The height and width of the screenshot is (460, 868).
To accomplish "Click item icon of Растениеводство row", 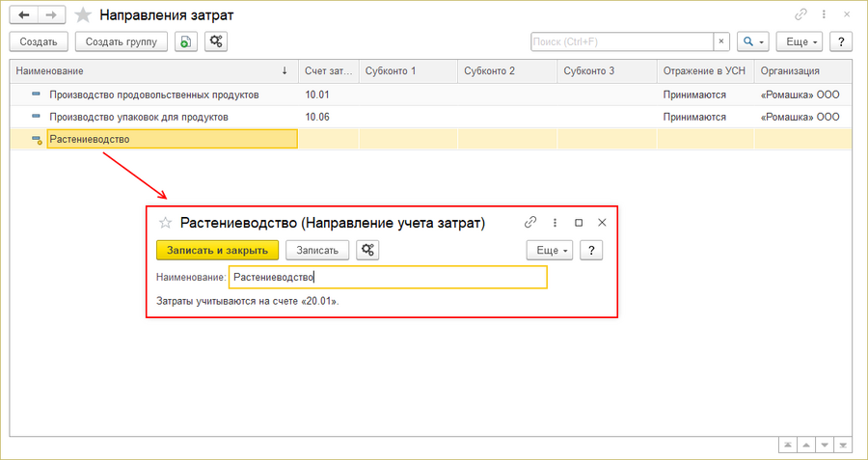I will [37, 140].
